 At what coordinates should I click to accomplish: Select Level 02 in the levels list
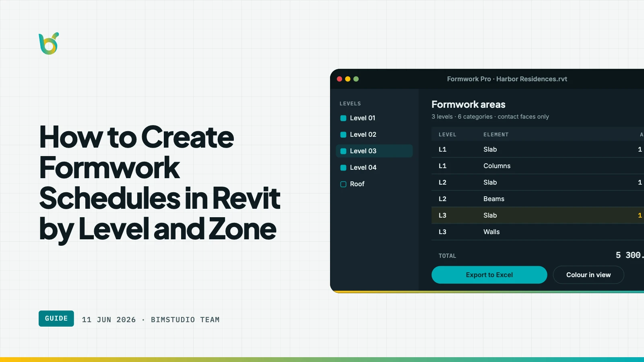pos(374,134)
